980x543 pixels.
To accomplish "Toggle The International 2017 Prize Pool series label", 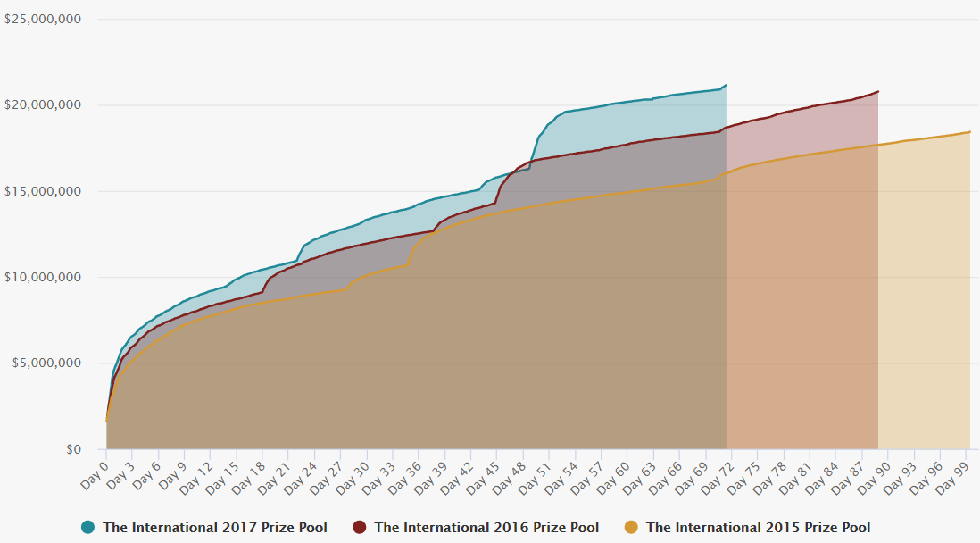I will point(215,528).
